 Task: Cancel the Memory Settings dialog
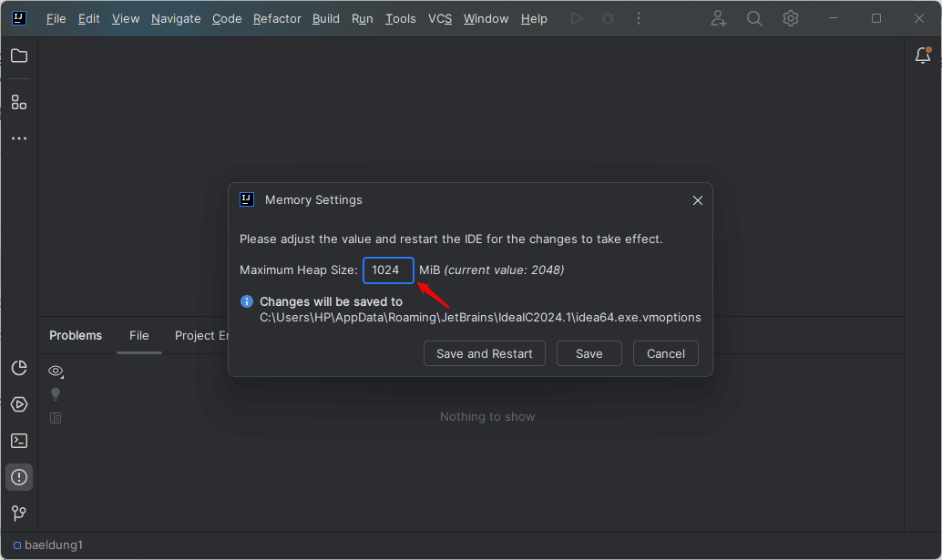click(x=666, y=353)
